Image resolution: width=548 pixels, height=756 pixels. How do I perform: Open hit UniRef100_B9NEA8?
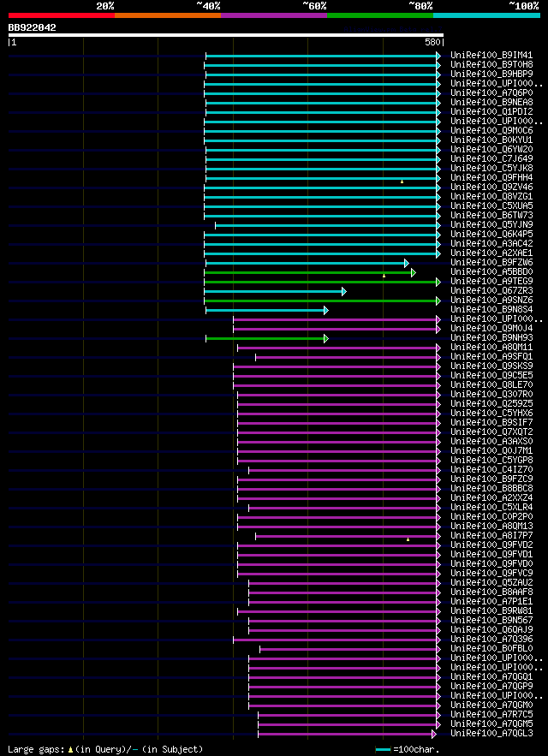(x=491, y=103)
